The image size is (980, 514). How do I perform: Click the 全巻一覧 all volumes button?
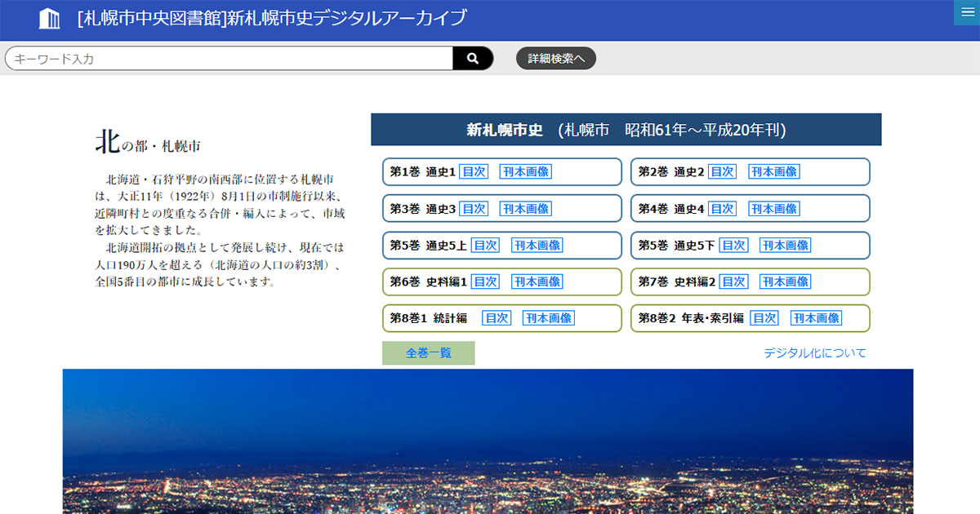pos(428,353)
